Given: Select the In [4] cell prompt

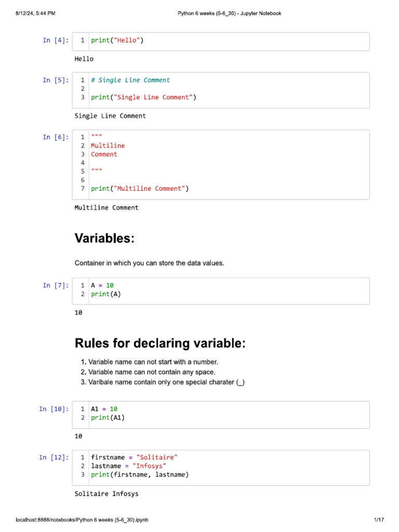Looking at the screenshot, I should [x=56, y=41].
